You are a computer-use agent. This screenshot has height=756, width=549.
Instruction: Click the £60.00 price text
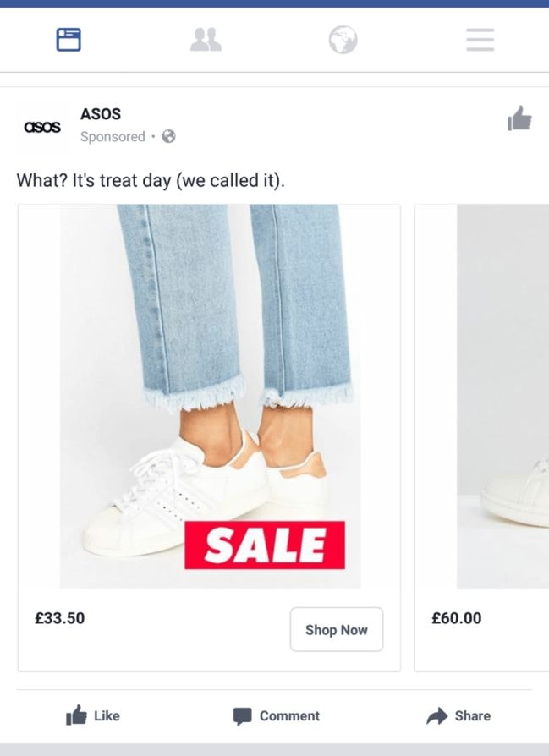tap(456, 618)
